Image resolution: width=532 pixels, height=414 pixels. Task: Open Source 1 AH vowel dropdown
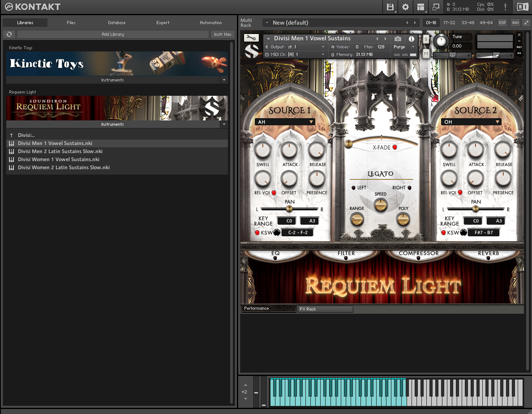pyautogui.click(x=285, y=122)
